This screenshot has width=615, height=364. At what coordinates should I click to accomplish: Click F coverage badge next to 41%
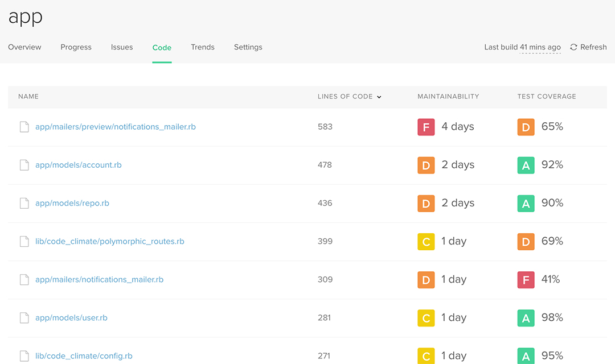526,280
